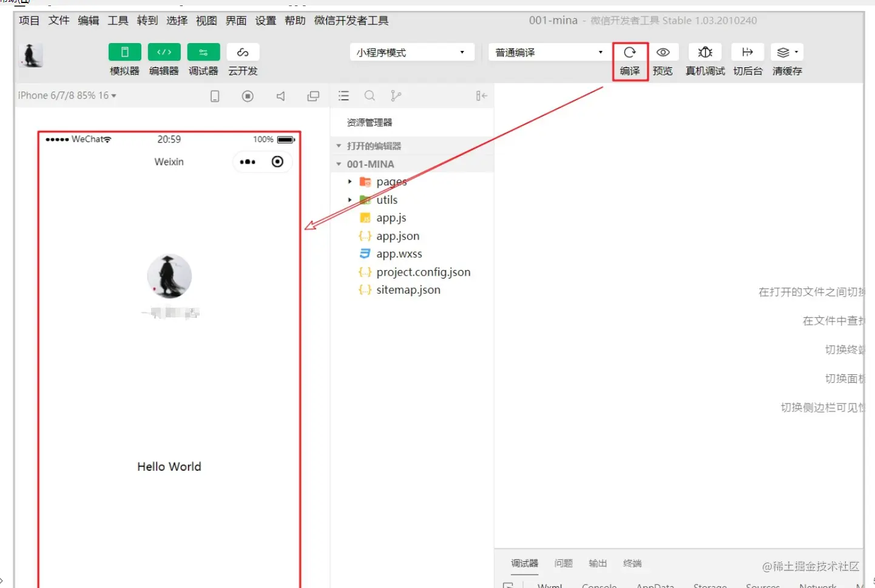This screenshot has width=875, height=588.
Task: Switch to the 输出 output tab
Action: 598,563
